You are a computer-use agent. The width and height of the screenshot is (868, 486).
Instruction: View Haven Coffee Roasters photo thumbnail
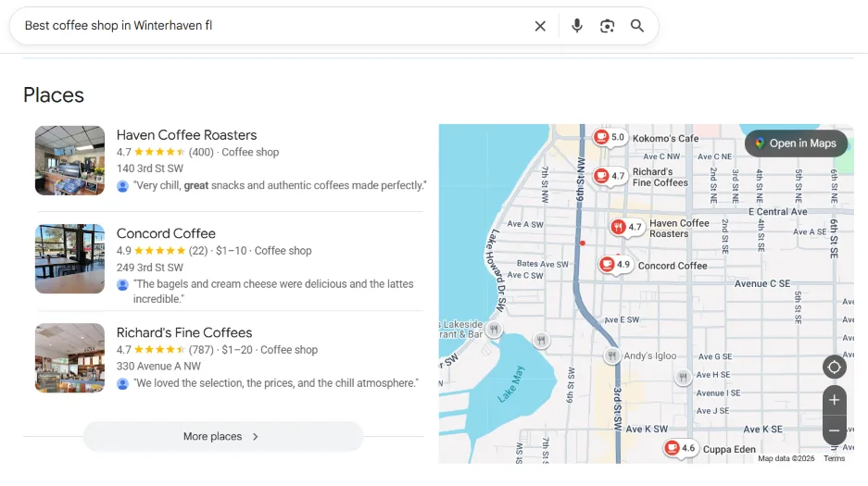tap(69, 160)
